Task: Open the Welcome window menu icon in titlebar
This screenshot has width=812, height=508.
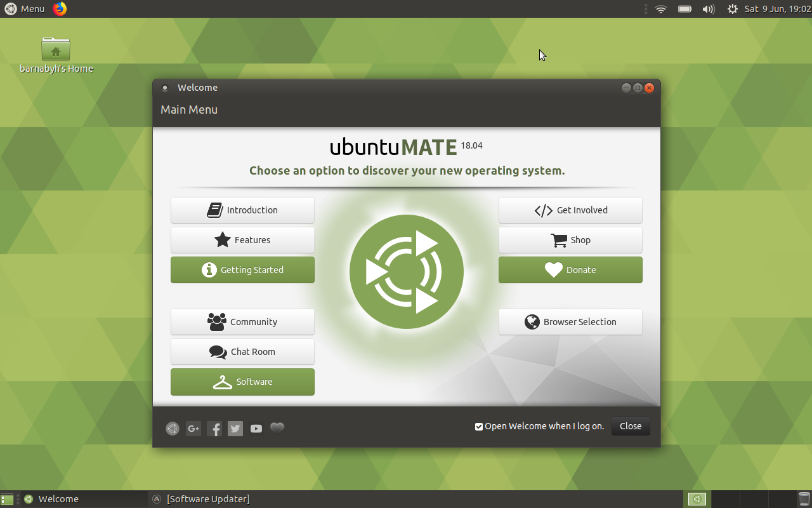Action: 165,88
